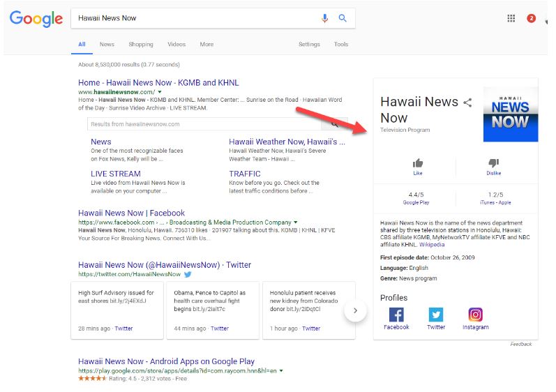Click the blue search magnifier icon
The height and width of the screenshot is (392, 556).
[x=343, y=17]
